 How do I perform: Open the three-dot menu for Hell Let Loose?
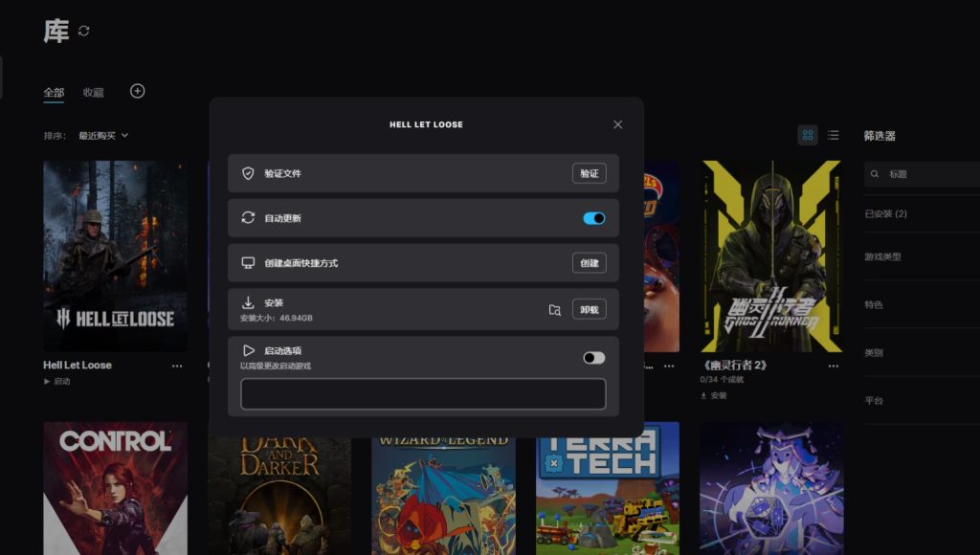click(x=177, y=366)
